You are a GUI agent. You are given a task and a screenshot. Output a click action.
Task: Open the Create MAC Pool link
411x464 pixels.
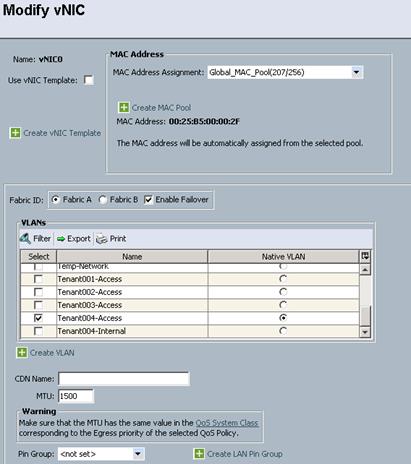click(161, 108)
